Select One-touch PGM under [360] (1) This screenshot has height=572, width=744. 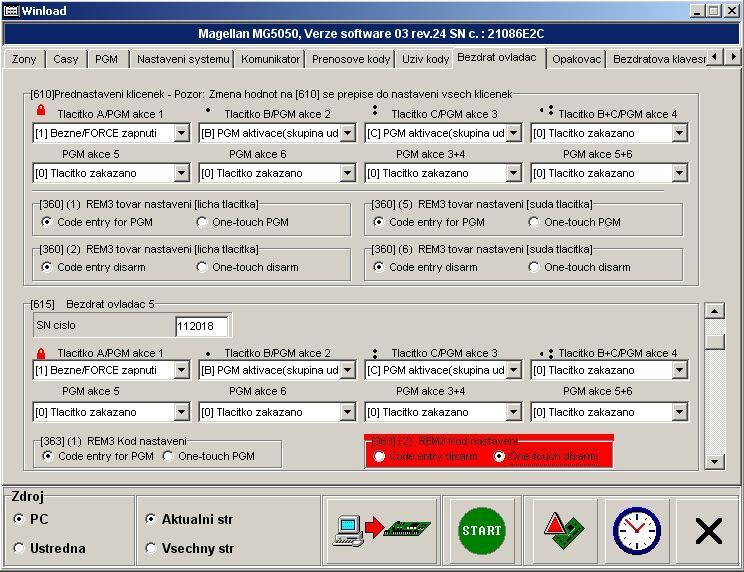pyautogui.click(x=202, y=222)
